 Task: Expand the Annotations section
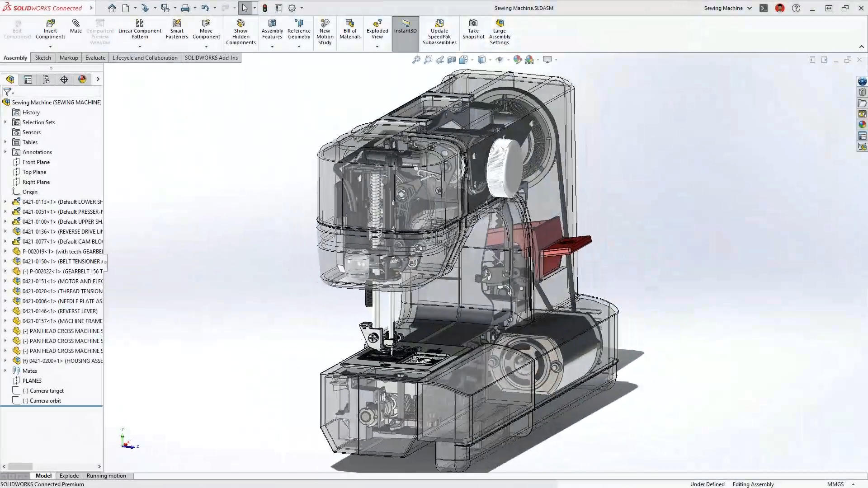coord(5,152)
